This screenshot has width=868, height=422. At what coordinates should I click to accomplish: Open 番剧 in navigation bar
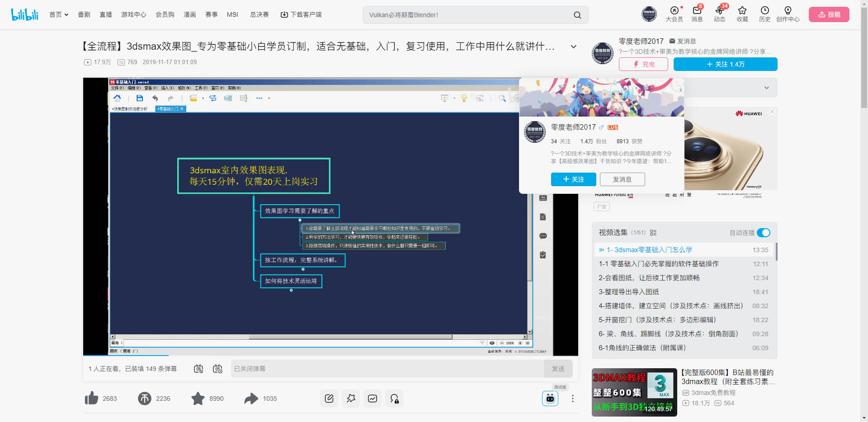click(84, 14)
